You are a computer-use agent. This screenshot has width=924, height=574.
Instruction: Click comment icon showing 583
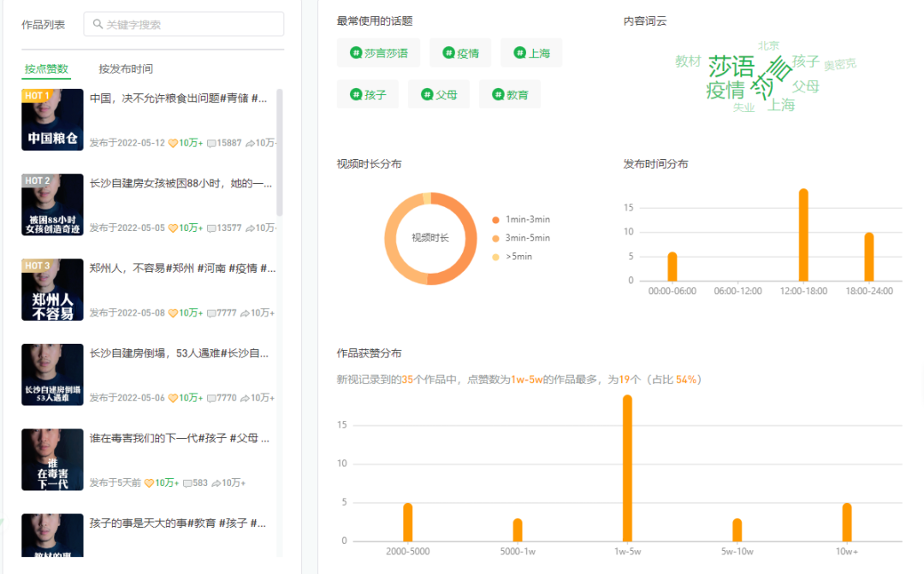pos(187,483)
